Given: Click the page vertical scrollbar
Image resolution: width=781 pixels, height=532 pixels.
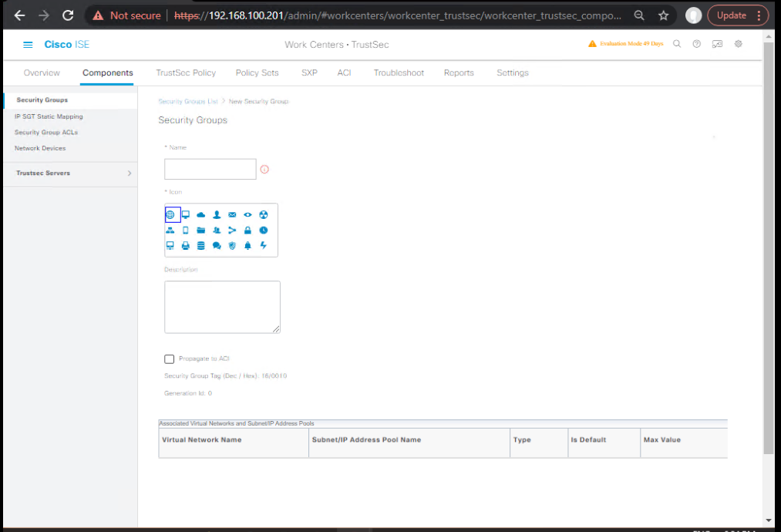Looking at the screenshot, I should click(769, 249).
